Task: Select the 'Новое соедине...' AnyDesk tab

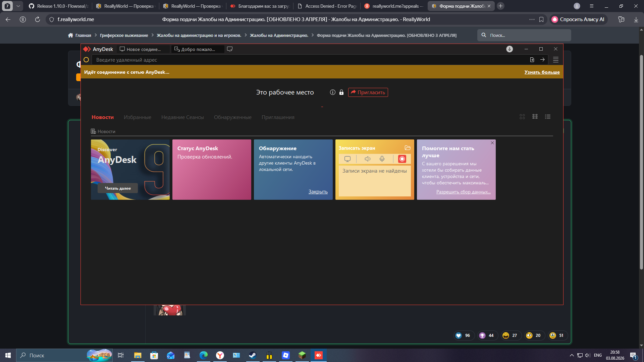Action: coord(143,49)
